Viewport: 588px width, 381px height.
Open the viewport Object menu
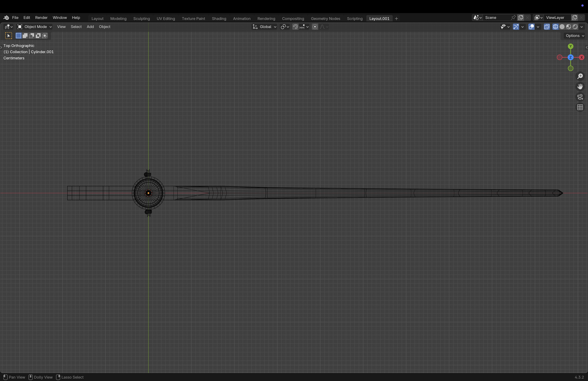(105, 27)
